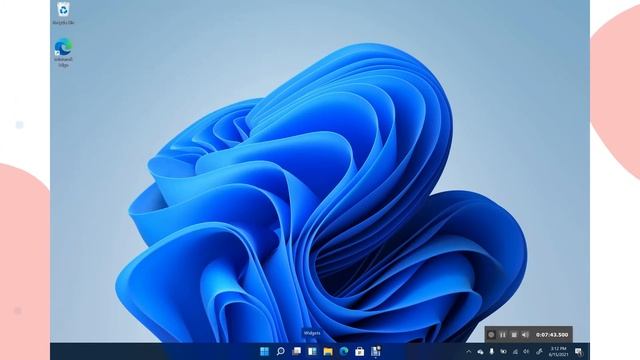This screenshot has width=640, height=360.
Task: Toggle recorder audio speaker icon
Action: (x=525, y=335)
